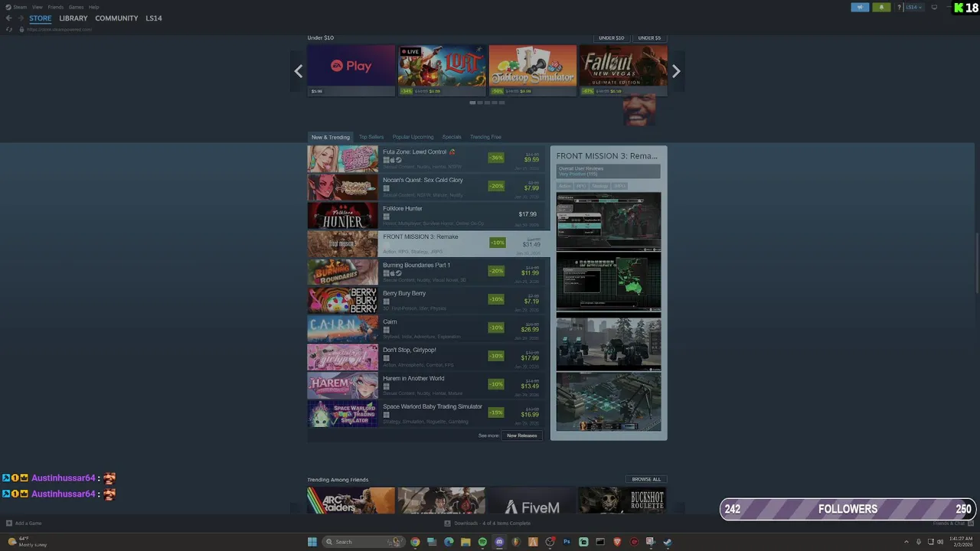This screenshot has width=980, height=551.
Task: Click the question mark help icon
Action: pyautogui.click(x=899, y=7)
